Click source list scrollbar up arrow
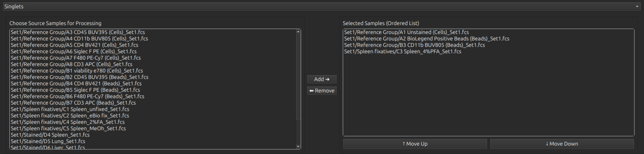The width and height of the screenshot is (644, 154). point(298,32)
